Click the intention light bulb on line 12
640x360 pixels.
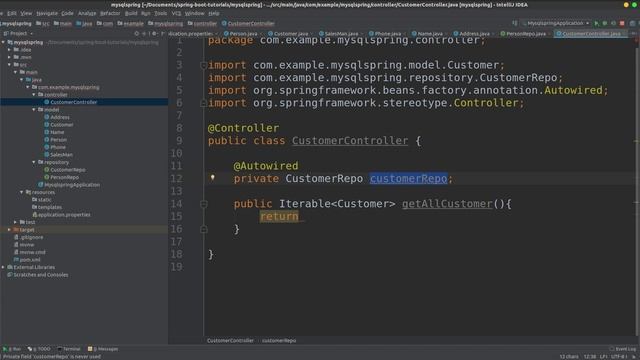pos(212,178)
